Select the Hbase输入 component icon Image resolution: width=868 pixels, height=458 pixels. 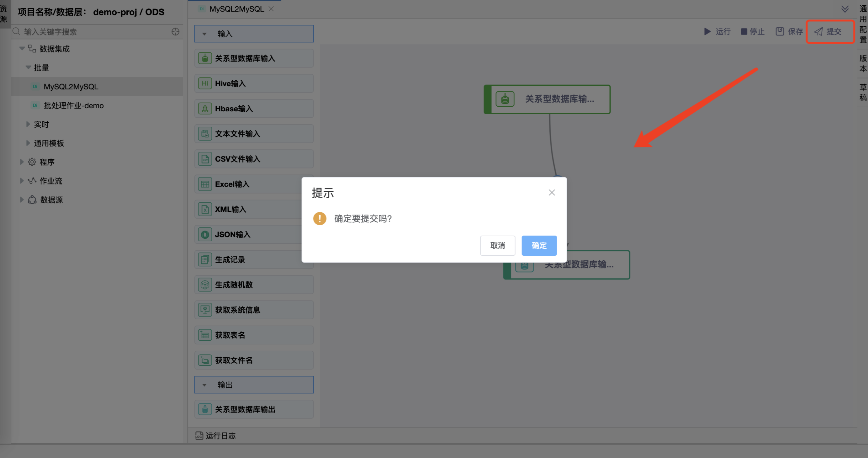(x=205, y=109)
